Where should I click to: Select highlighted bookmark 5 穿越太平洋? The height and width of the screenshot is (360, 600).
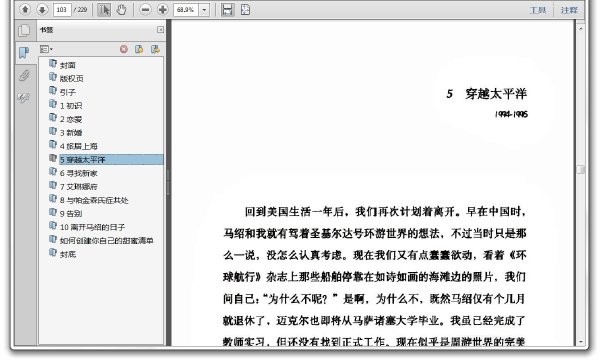pos(111,160)
